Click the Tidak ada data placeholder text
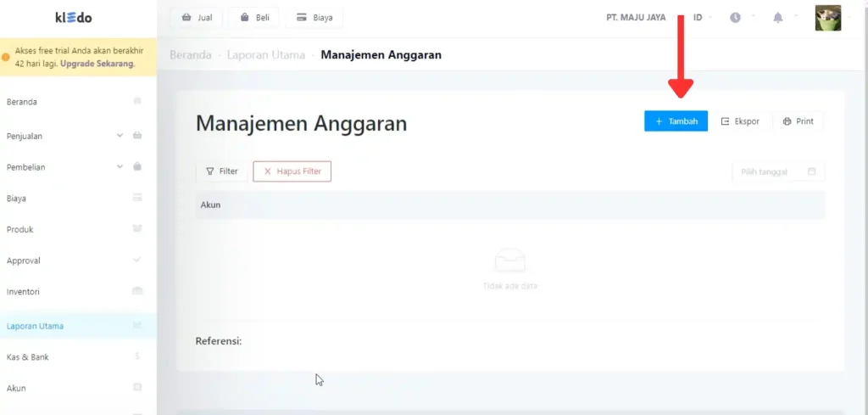The height and width of the screenshot is (415, 868). click(509, 286)
